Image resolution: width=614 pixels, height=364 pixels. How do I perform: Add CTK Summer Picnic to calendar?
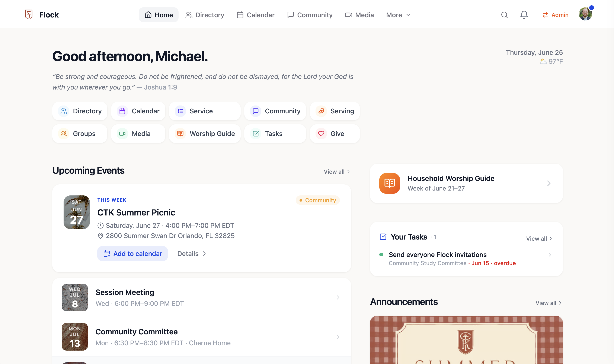tap(132, 254)
